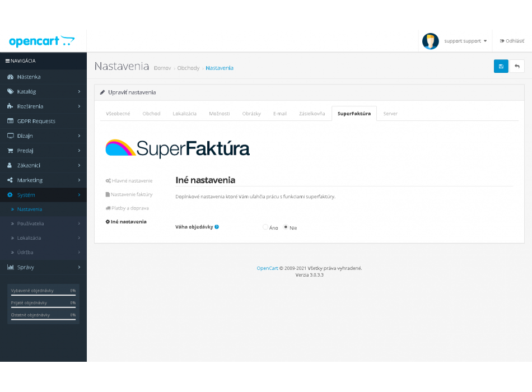Expand the Používatelia submenu chevron
The height and width of the screenshot is (392, 532).
(x=79, y=223)
